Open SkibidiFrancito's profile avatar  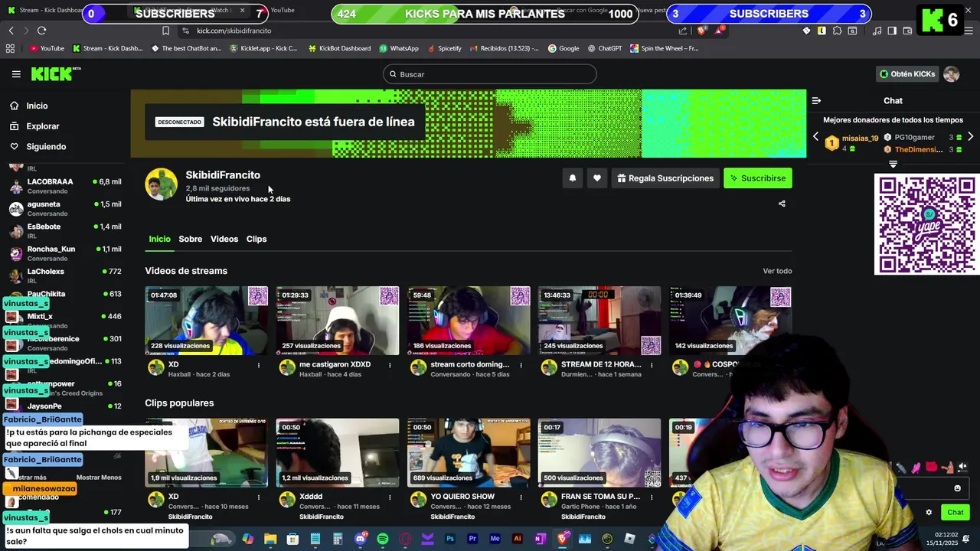pyautogui.click(x=161, y=184)
